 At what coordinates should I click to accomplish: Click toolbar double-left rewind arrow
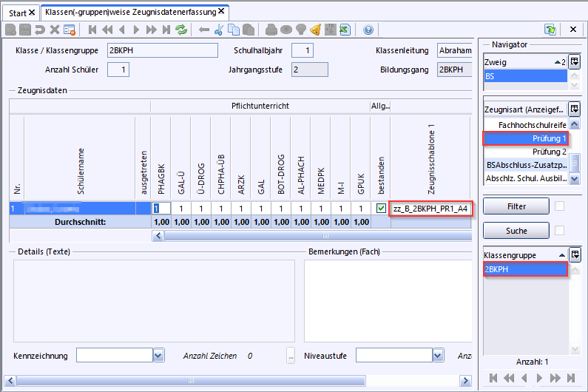point(107,30)
